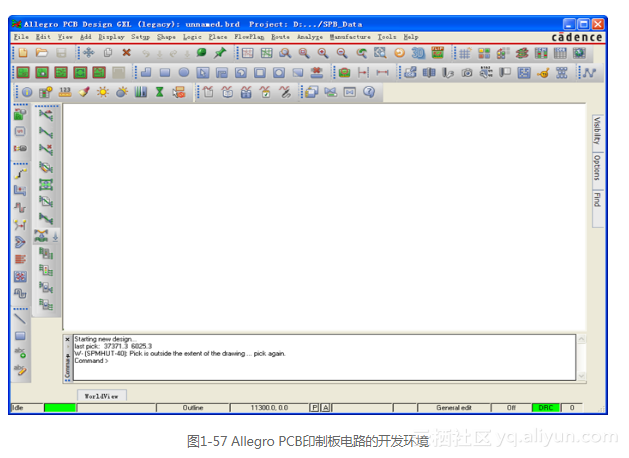Click the console scrollbar up arrow

pyautogui.click(x=581, y=339)
